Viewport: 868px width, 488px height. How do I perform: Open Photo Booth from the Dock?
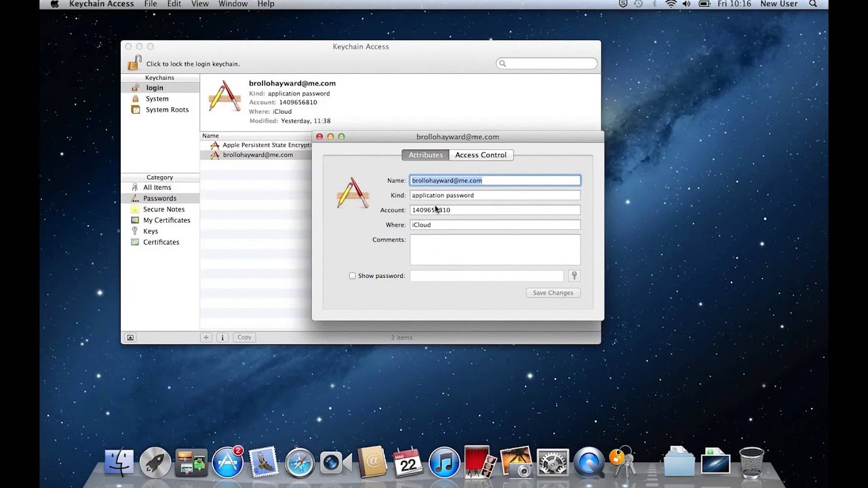pyautogui.click(x=479, y=462)
